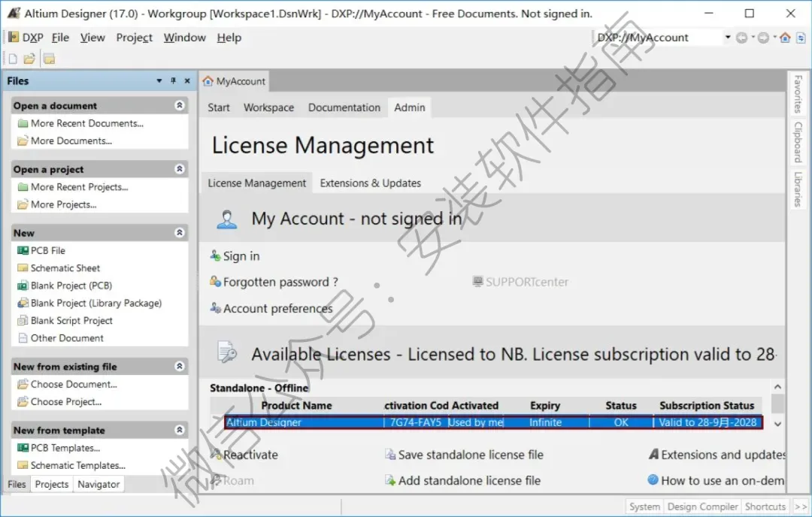The height and width of the screenshot is (517, 812).
Task: Click the Save standalone license file icon
Action: pos(390,455)
